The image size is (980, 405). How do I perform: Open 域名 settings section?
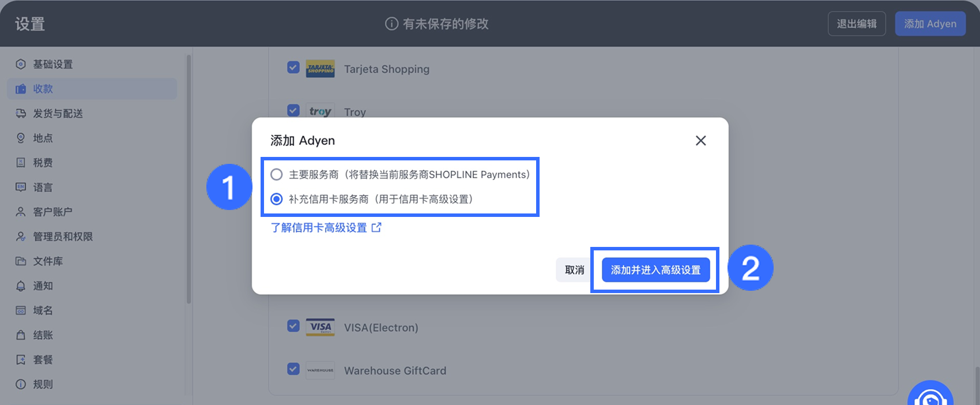tap(92, 310)
